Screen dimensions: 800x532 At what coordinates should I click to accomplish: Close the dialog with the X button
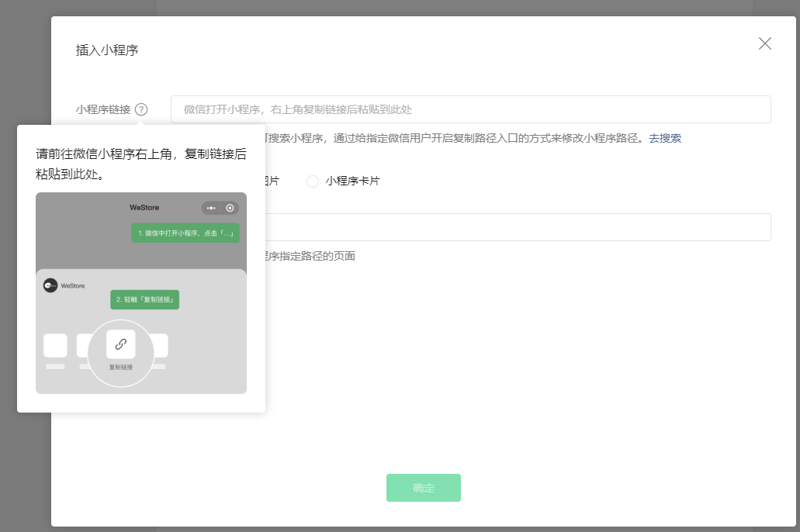pos(765,44)
